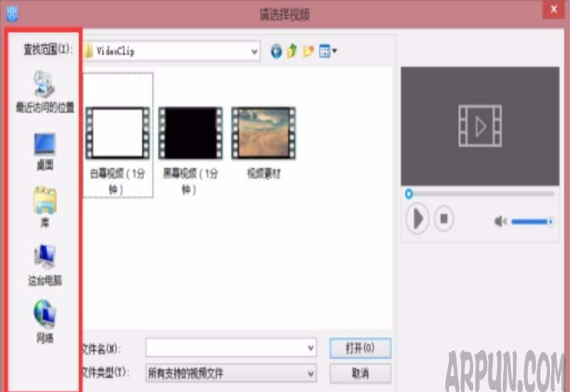Open the Network (网络) location
This screenshot has height=392, width=570.
pos(44,314)
